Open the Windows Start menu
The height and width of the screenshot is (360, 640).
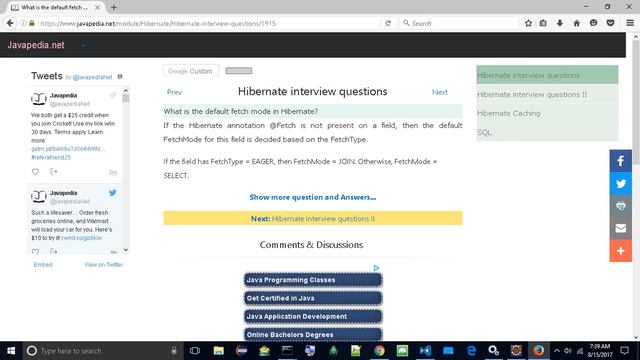pyautogui.click(x=11, y=351)
